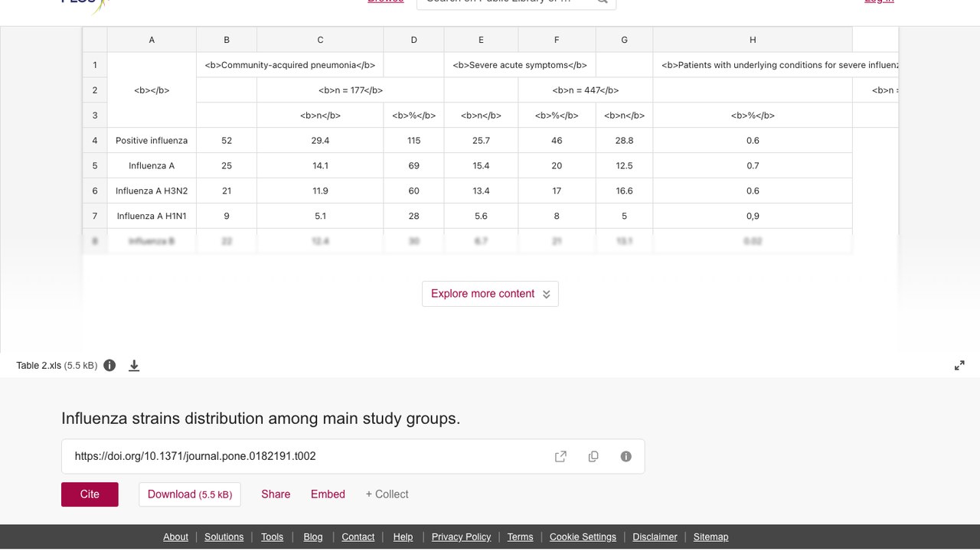Select column header C in the spreadsheet

320,40
